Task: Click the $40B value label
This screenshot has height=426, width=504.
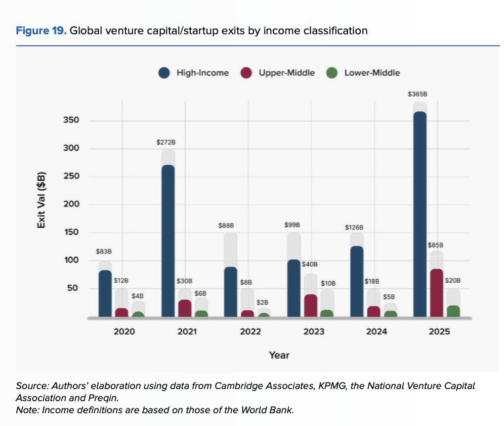Action: pos(310,264)
